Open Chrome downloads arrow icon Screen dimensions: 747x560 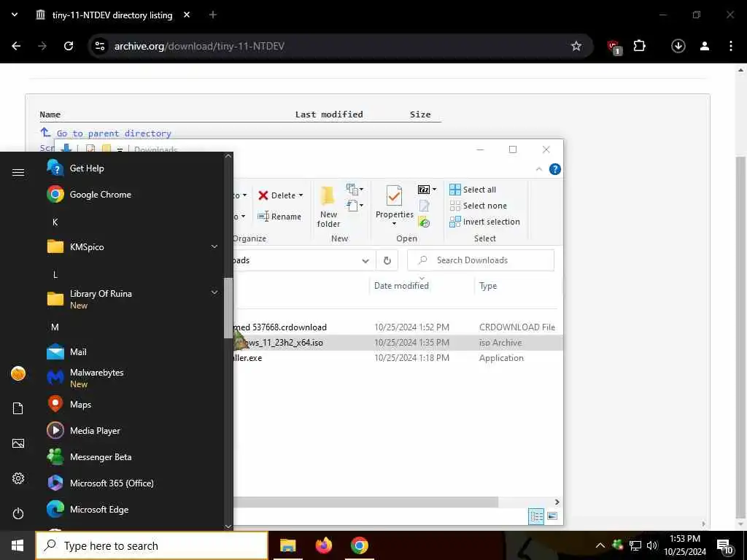678,46
